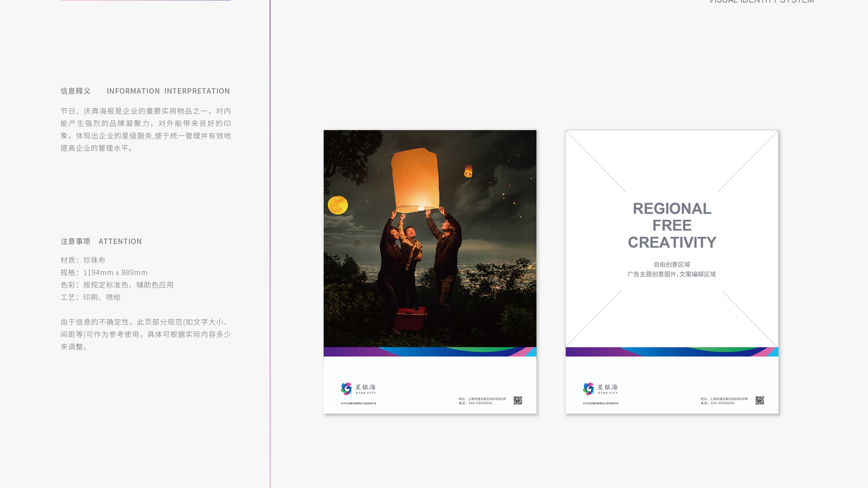Click the 色彩：按规定标准色、辅助色应用 line
The height and width of the screenshot is (488, 868).
coord(117,285)
